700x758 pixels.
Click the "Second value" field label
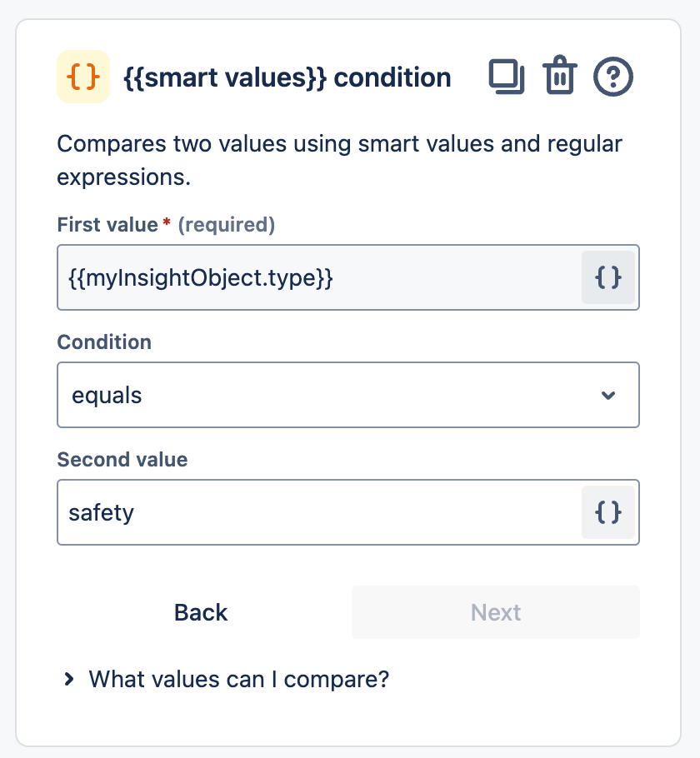pyautogui.click(x=122, y=459)
